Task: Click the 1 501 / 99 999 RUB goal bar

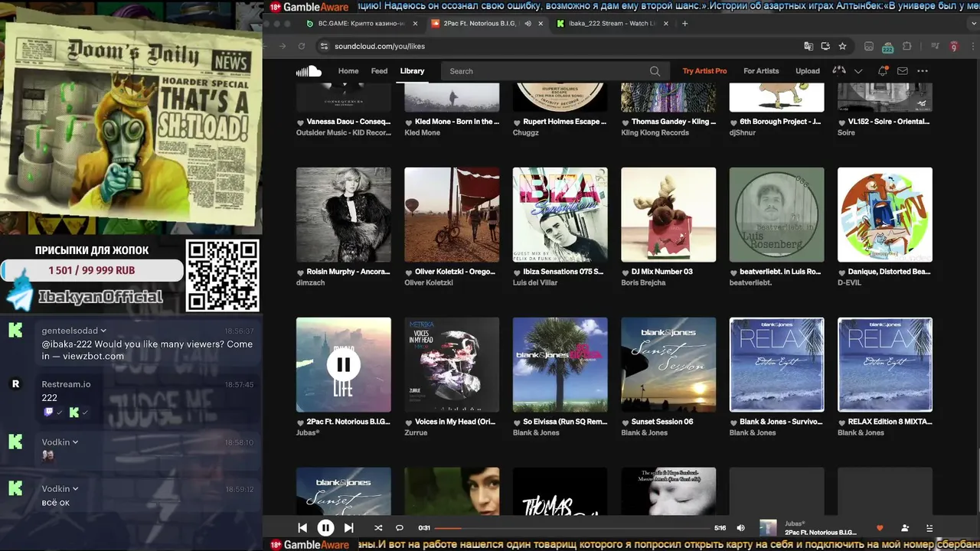Action: point(92,270)
